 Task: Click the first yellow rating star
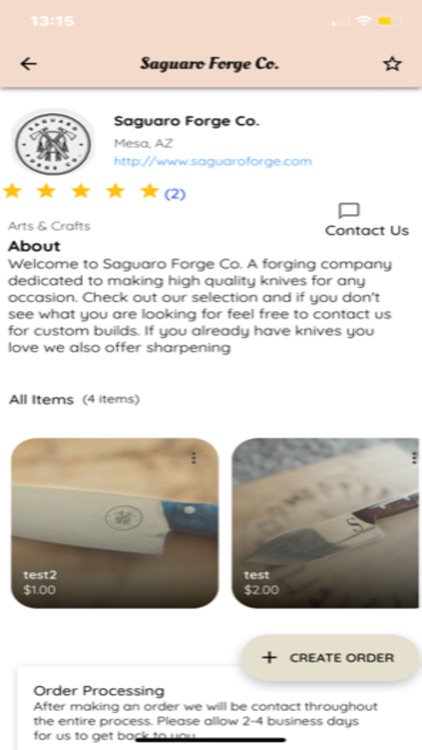coord(12,191)
